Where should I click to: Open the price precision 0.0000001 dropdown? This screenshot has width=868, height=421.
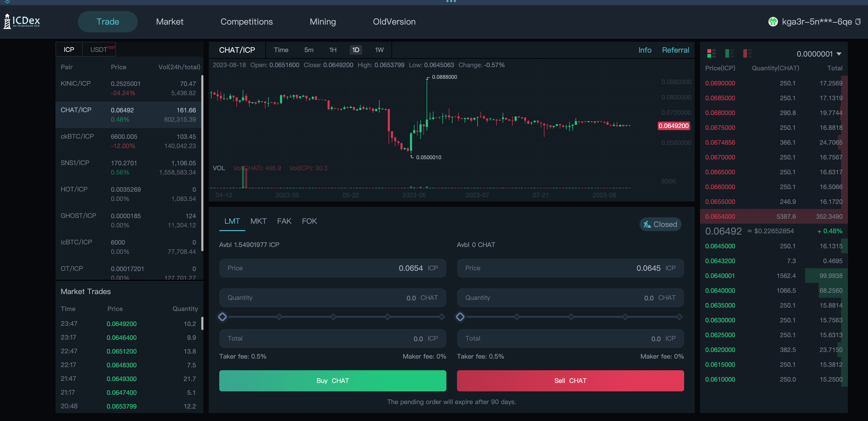click(x=819, y=54)
